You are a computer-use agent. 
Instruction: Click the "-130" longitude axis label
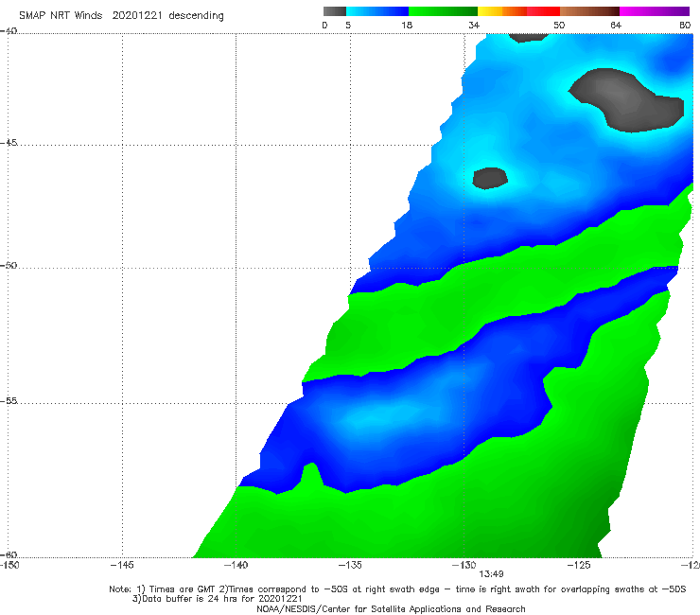click(x=464, y=565)
